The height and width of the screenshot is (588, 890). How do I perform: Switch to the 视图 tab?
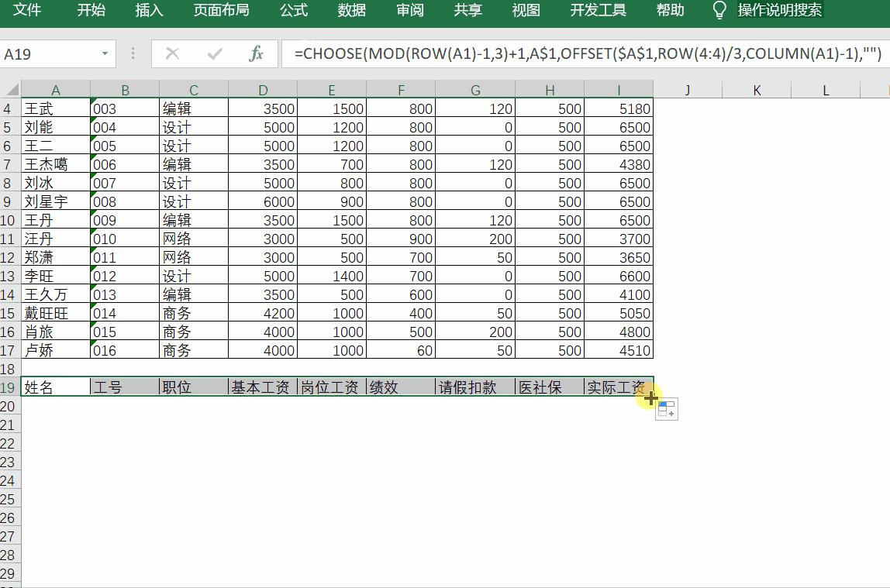pos(526,11)
